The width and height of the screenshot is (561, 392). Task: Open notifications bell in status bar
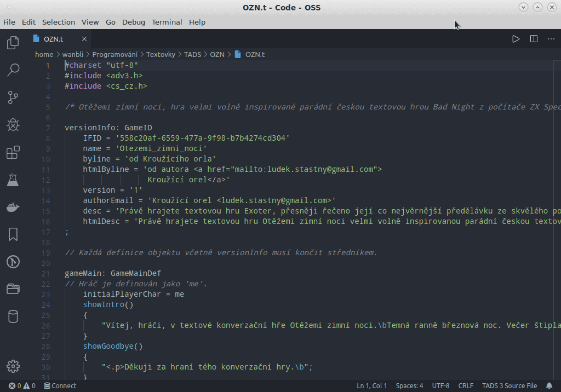[x=549, y=386]
